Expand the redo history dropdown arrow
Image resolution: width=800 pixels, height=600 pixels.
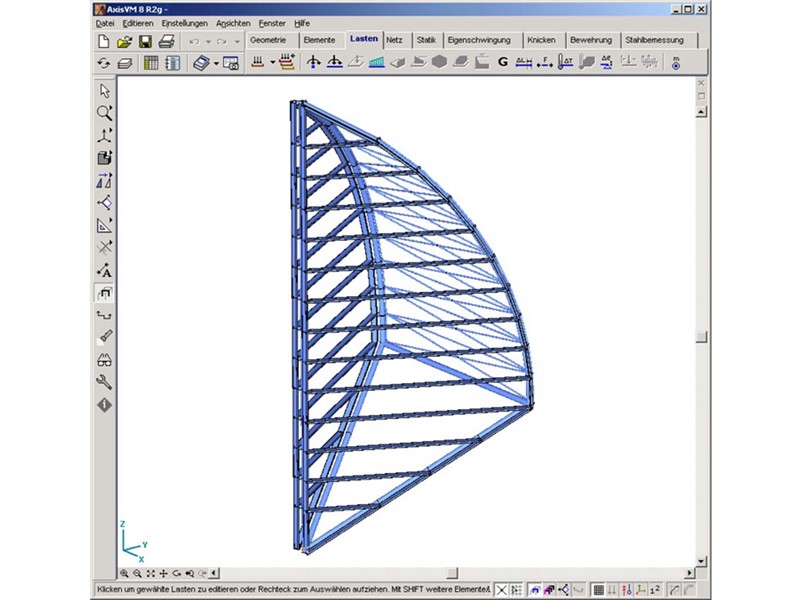click(236, 41)
